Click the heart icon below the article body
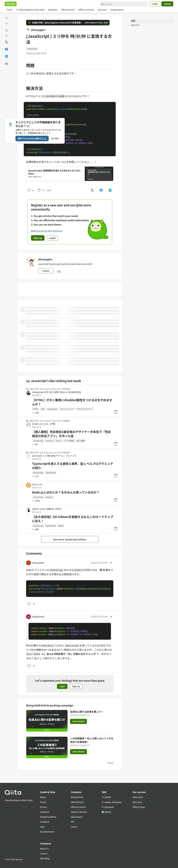 [x=29, y=190]
